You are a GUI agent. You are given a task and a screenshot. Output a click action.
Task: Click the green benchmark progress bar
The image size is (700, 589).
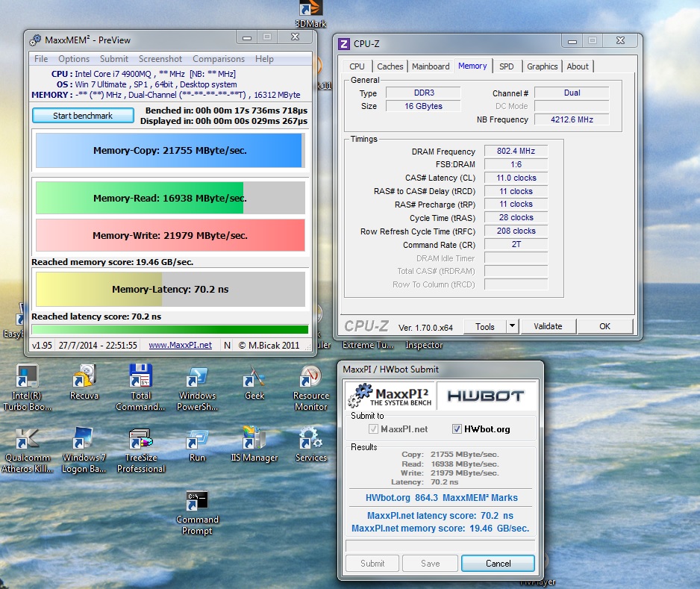pos(170,329)
